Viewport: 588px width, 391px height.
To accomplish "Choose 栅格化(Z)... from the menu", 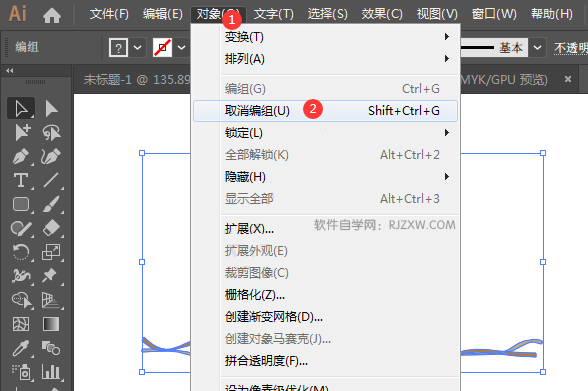I will point(325,295).
